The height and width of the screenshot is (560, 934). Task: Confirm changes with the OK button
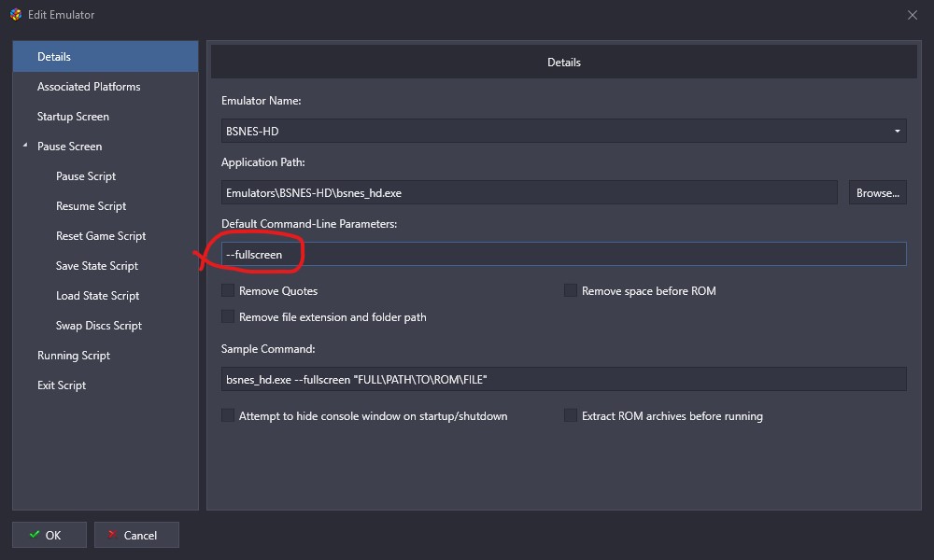(50, 535)
